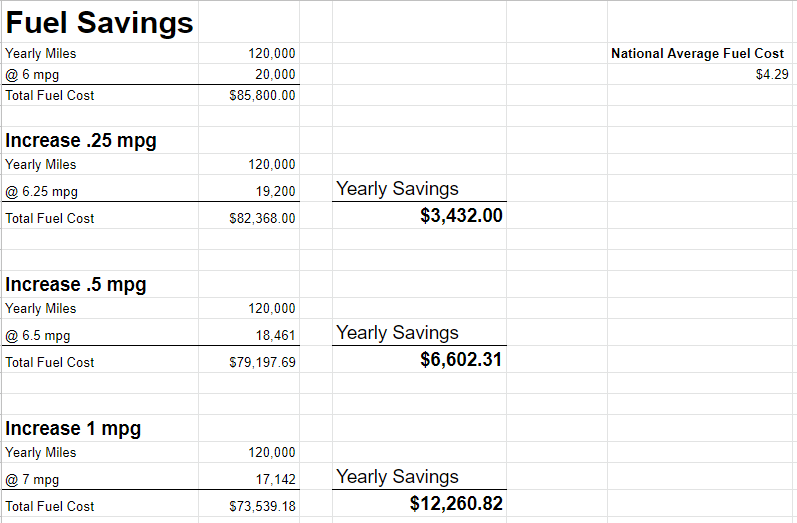
Task: Select the "Increase 1 mpg" heading cell
Action: point(73,428)
